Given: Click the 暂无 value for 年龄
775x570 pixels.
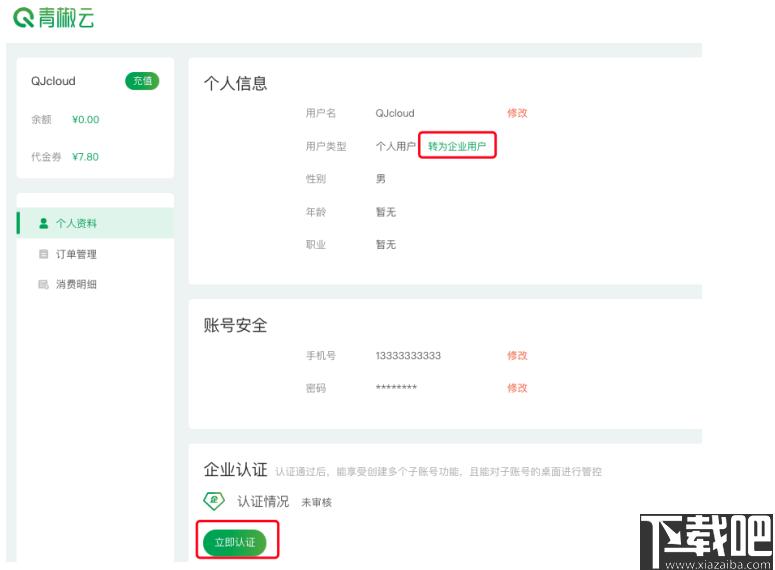Looking at the screenshot, I should coord(386,212).
